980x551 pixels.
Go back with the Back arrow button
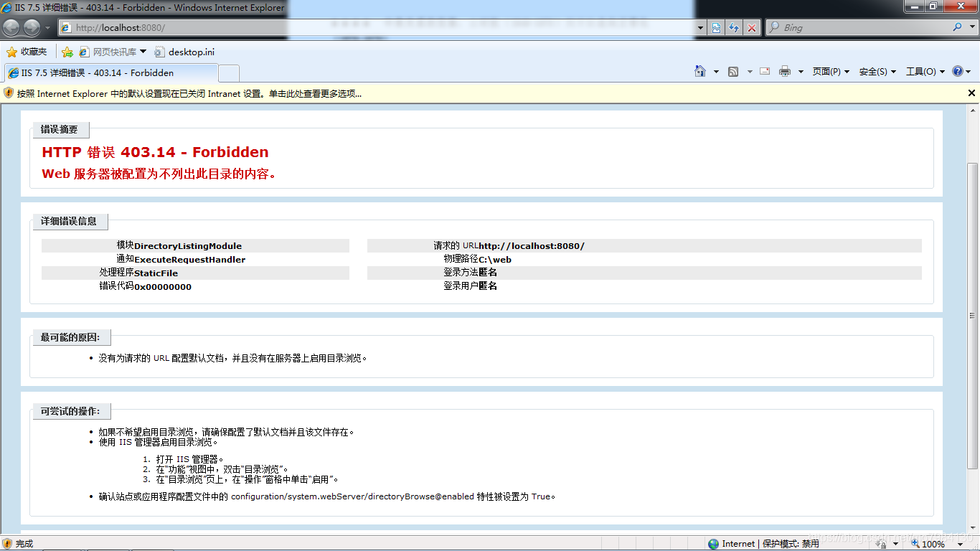[x=11, y=28]
